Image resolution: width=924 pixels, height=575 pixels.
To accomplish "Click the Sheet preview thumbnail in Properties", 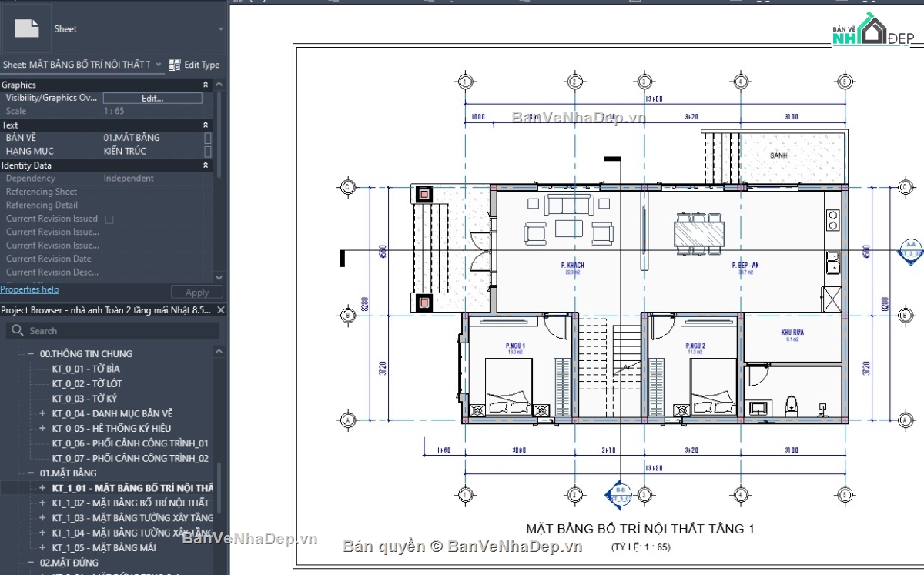I will [x=28, y=28].
